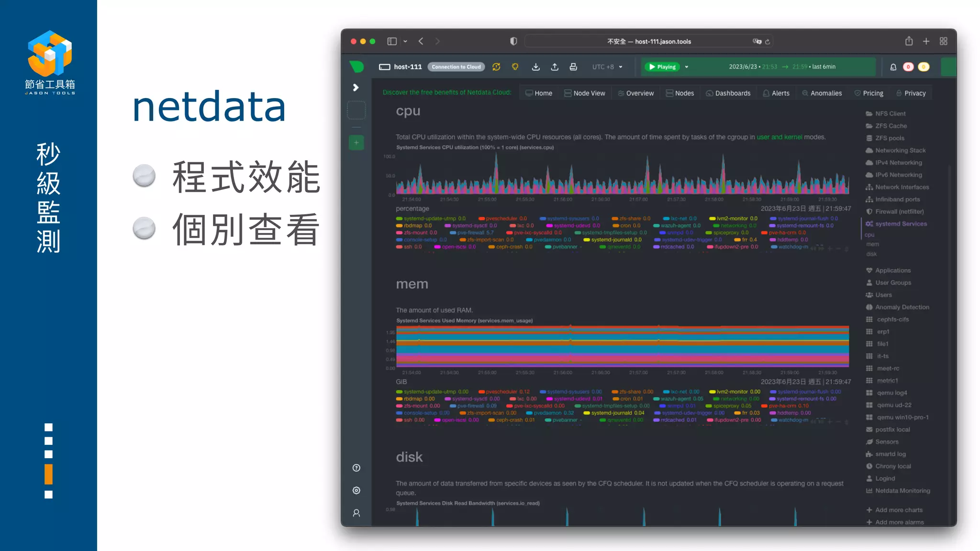Select Networking Stack in the right menu

[x=895, y=150]
